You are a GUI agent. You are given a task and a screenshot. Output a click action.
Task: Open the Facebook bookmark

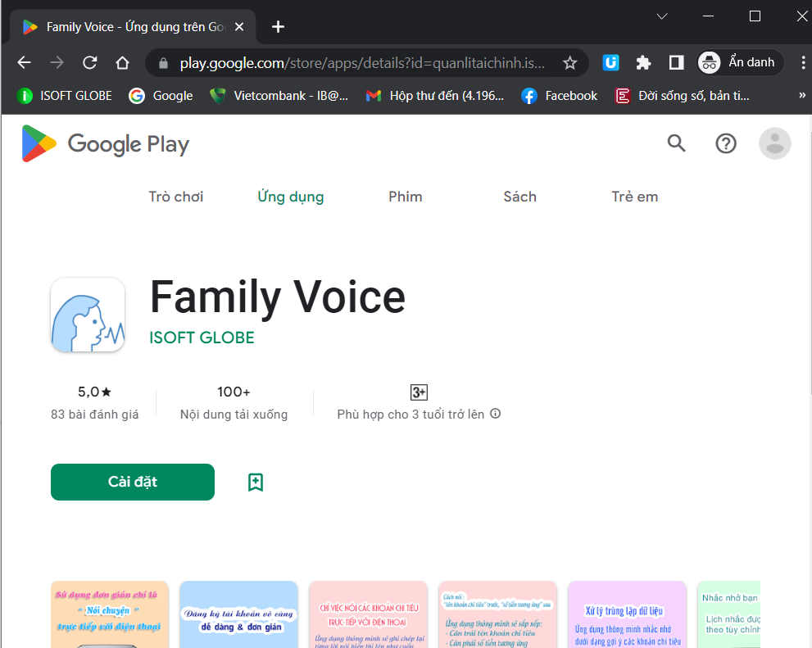coord(560,96)
